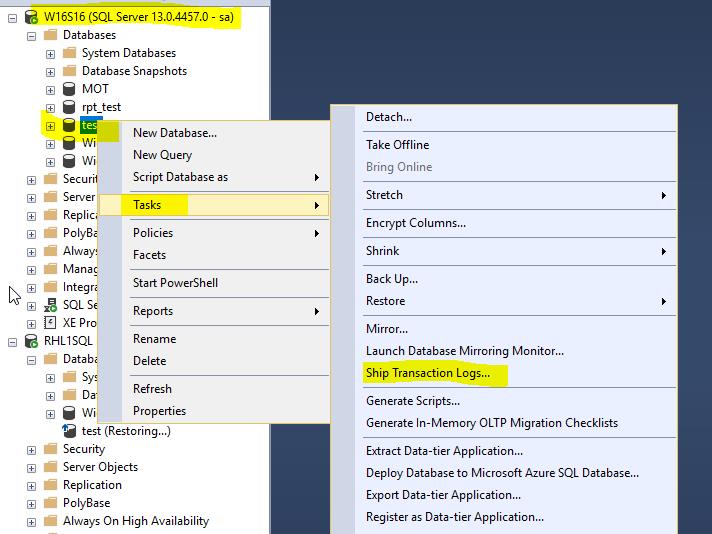Select the MOT database label
The width and height of the screenshot is (712, 534).
pos(95,89)
